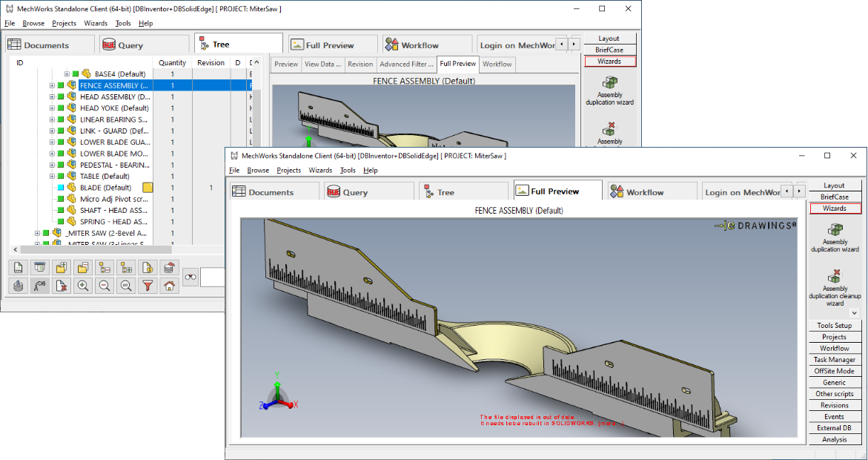Expand the FENCE ASSEMBLY tree node
Image resolution: width=868 pixels, height=460 pixels.
[53, 85]
